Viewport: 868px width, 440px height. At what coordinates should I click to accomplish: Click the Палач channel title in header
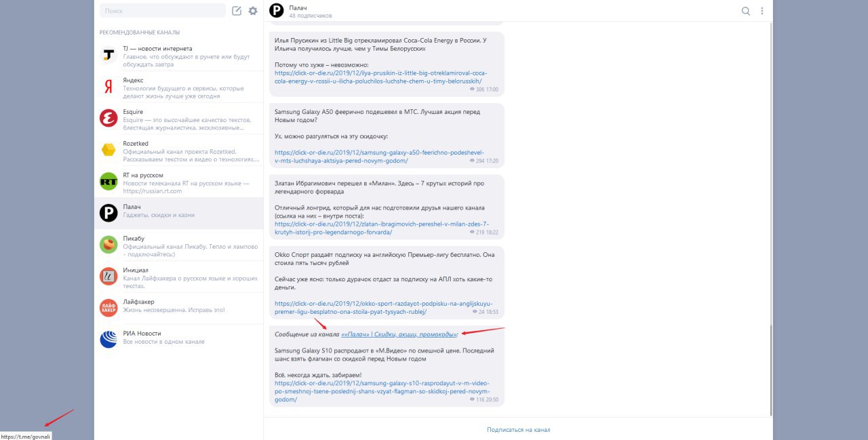click(298, 7)
